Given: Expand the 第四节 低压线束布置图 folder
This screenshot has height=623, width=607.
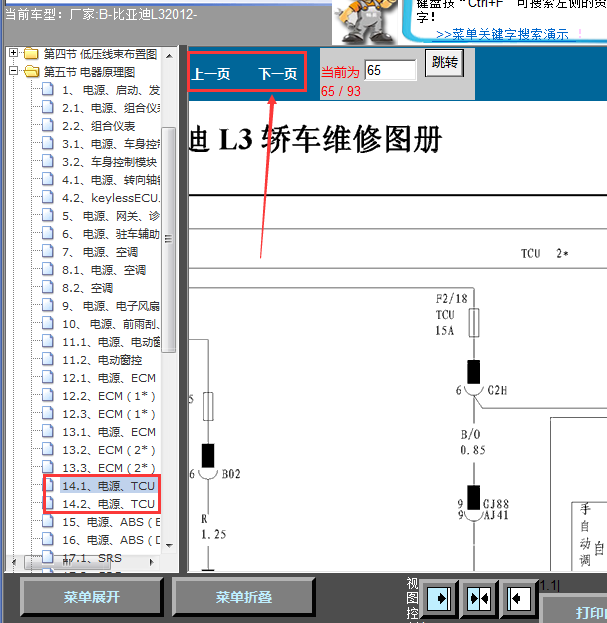Looking at the screenshot, I should coord(14,53).
